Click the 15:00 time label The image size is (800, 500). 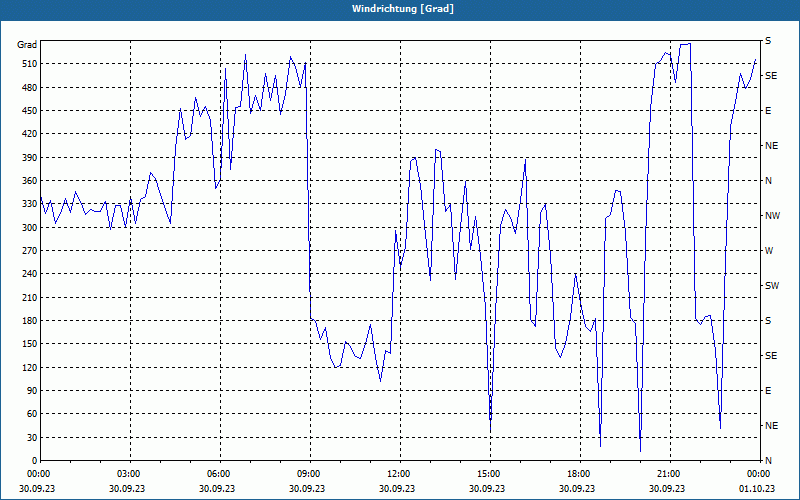tap(487, 474)
